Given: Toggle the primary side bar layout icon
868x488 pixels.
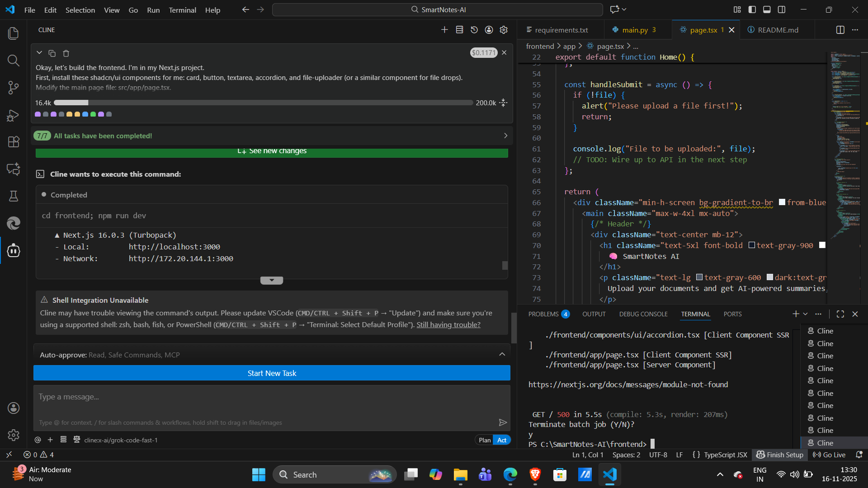Looking at the screenshot, I should 752,9.
